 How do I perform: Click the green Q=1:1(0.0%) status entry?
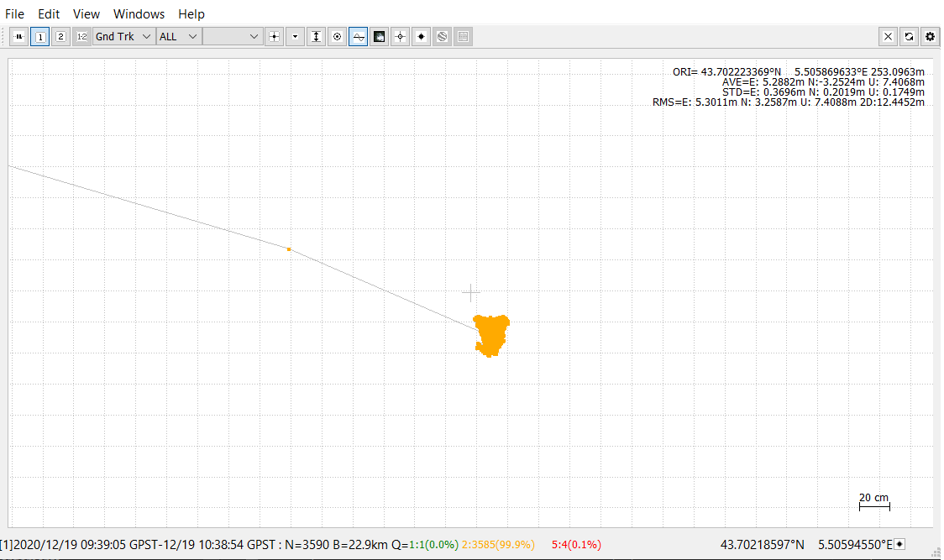point(424,545)
